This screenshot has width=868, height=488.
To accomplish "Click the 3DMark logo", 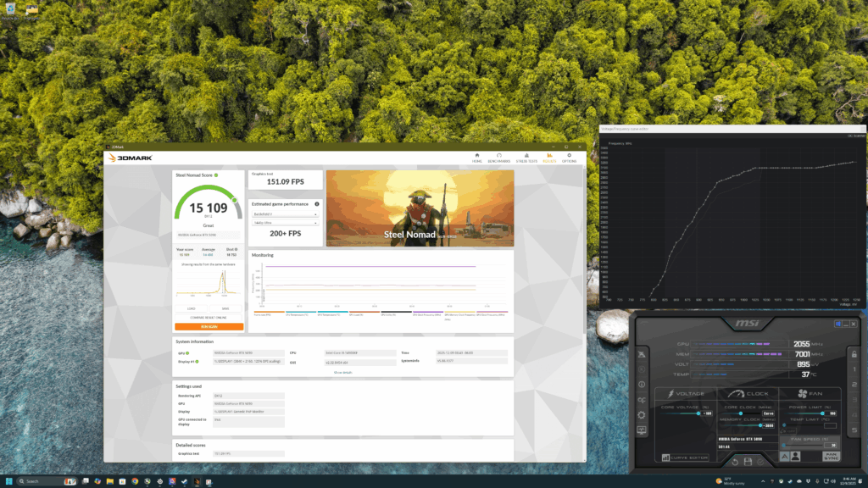I will [x=130, y=158].
